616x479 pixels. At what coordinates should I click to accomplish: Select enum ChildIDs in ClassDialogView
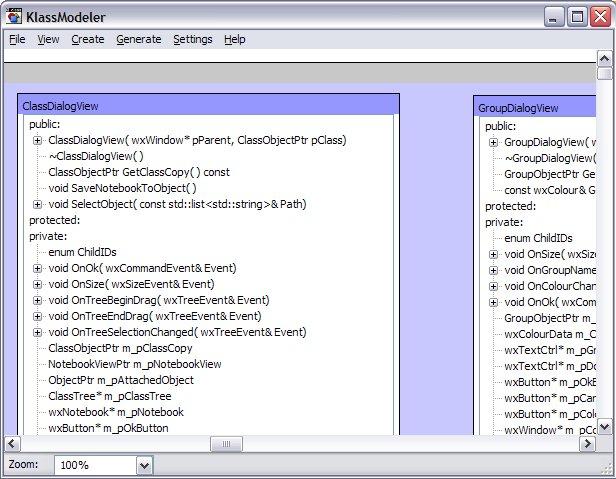pos(82,252)
